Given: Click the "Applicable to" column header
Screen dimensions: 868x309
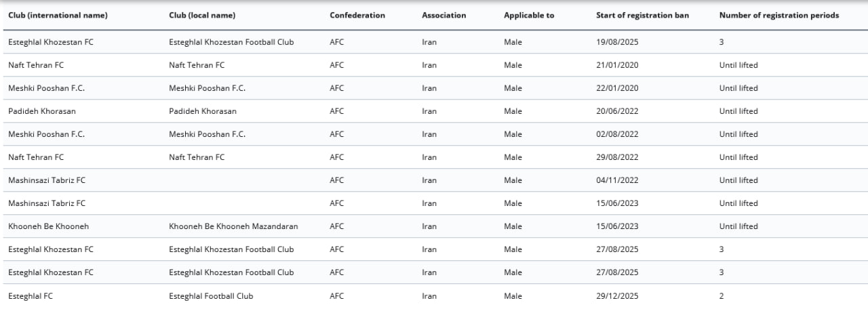Looking at the screenshot, I should [529, 16].
